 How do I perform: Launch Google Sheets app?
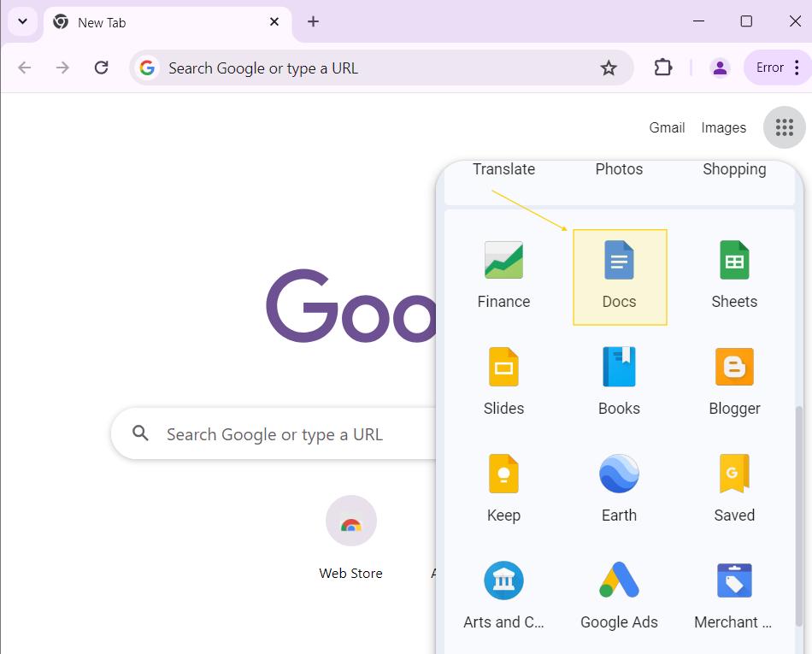click(734, 276)
